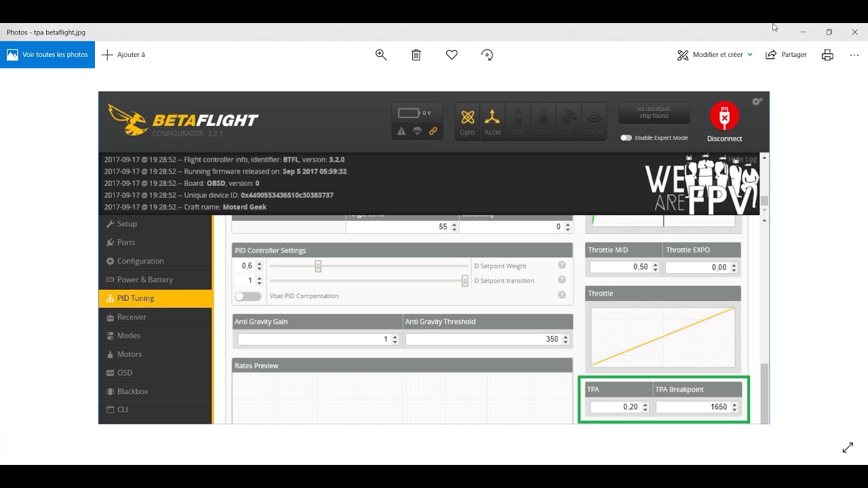Open the Betaflight settings gear icon
This screenshot has height=488, width=868.
pos(757,102)
